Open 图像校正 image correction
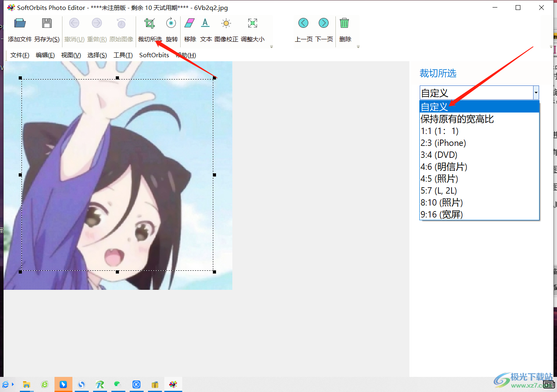The width and height of the screenshot is (557, 392). (x=226, y=30)
